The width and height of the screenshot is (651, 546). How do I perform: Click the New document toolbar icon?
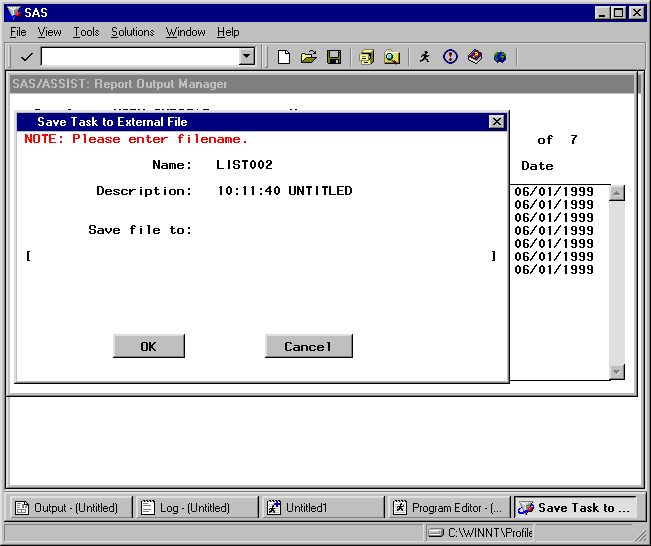tap(284, 57)
